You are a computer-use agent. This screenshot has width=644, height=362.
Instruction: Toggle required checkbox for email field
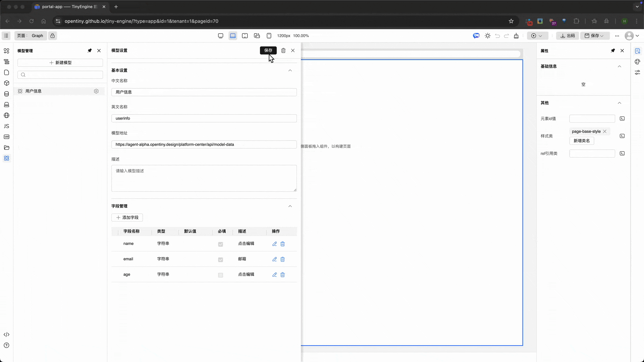pos(220,260)
